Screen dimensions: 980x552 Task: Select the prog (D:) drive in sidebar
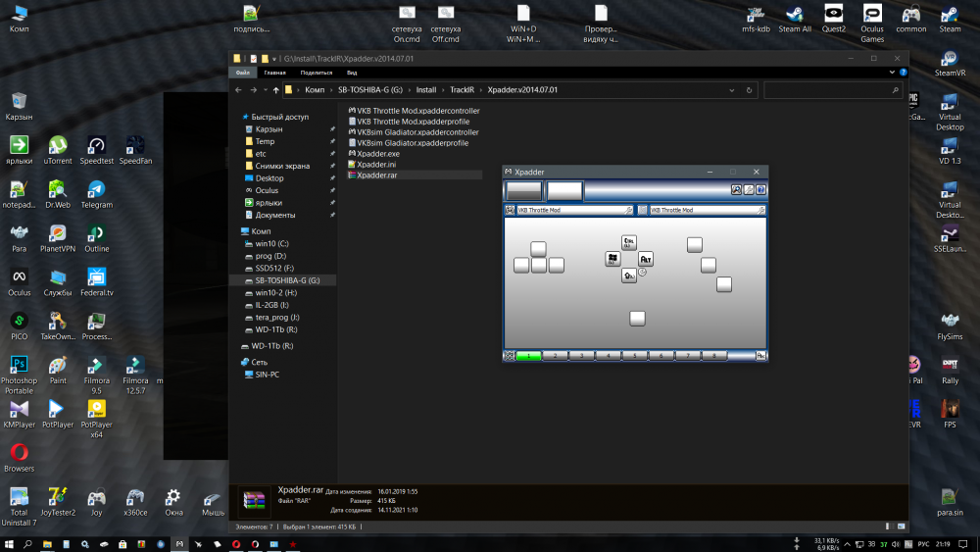[x=270, y=255]
